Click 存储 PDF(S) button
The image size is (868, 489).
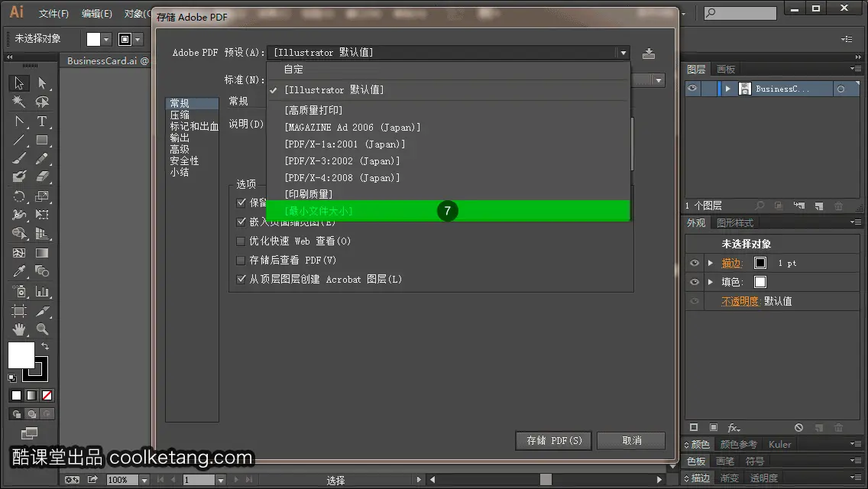point(553,440)
